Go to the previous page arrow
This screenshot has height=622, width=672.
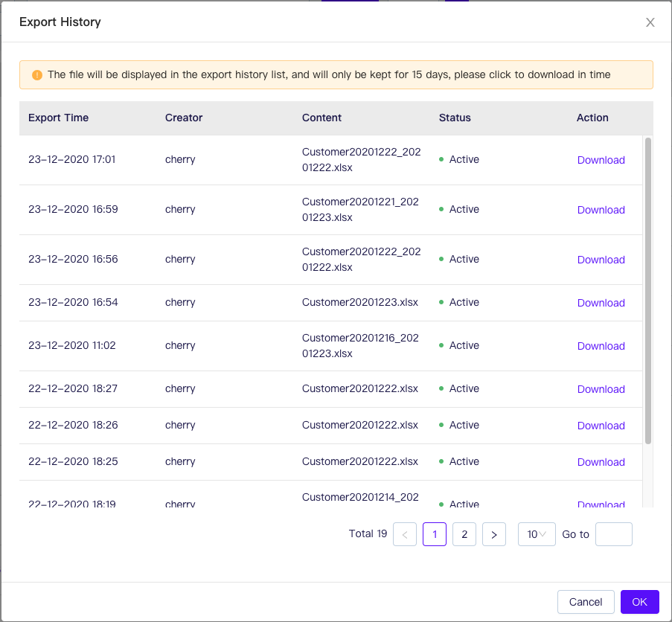(405, 534)
